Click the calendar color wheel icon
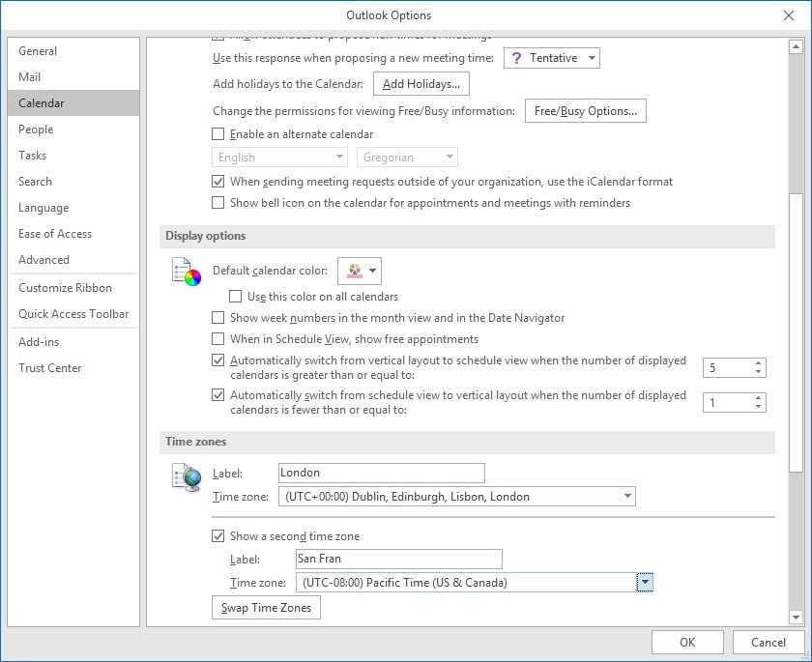This screenshot has height=662, width=812. pos(186,272)
